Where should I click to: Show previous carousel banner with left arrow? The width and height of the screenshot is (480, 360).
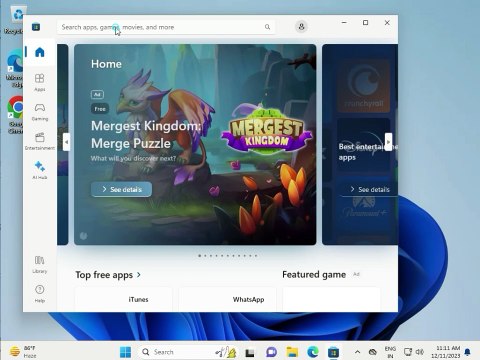(x=66, y=142)
